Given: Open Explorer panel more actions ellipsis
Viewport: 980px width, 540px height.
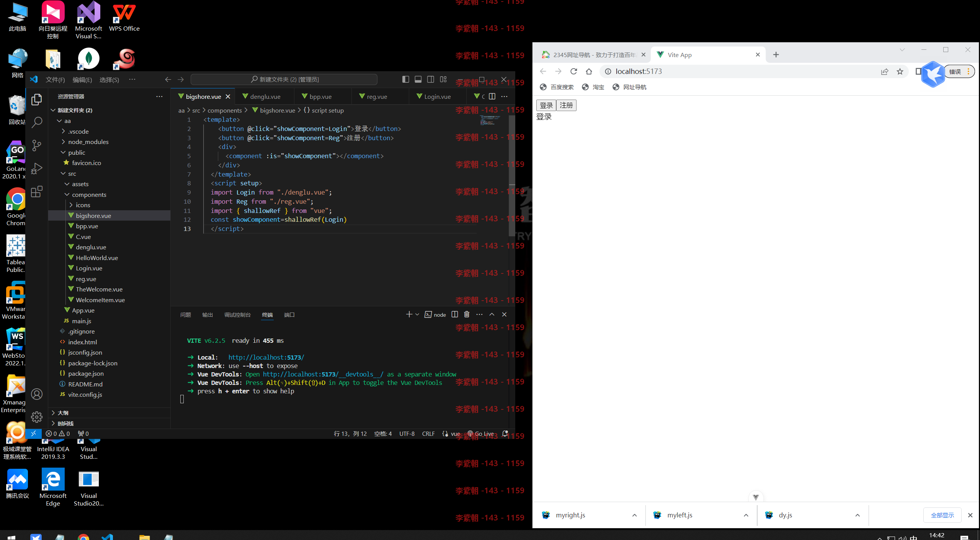Looking at the screenshot, I should click(x=159, y=97).
